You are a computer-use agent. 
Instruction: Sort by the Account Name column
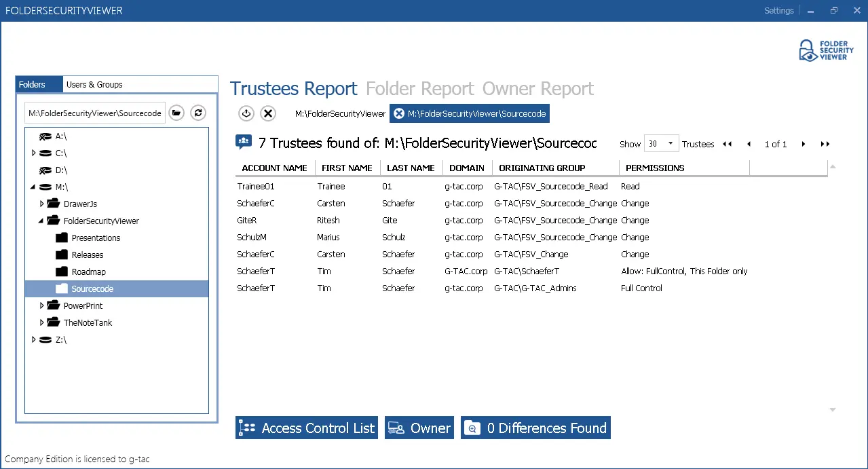(274, 168)
